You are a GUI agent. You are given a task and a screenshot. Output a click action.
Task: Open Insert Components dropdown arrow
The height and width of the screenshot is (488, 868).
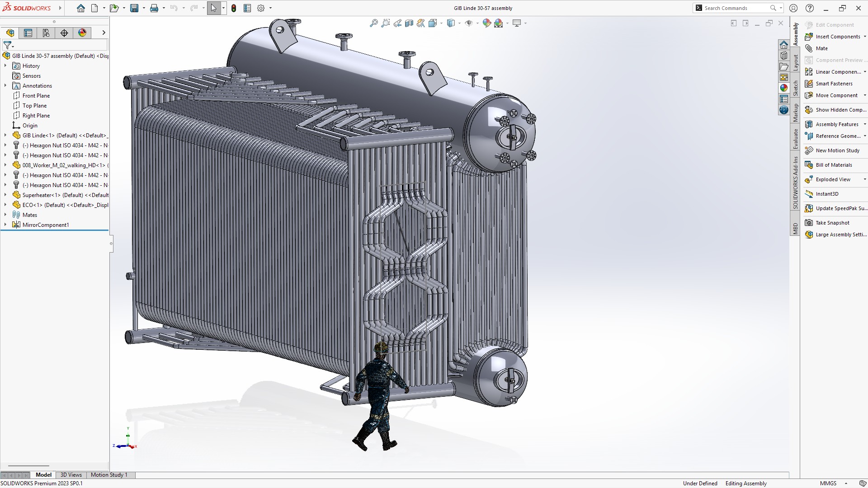tap(865, 37)
